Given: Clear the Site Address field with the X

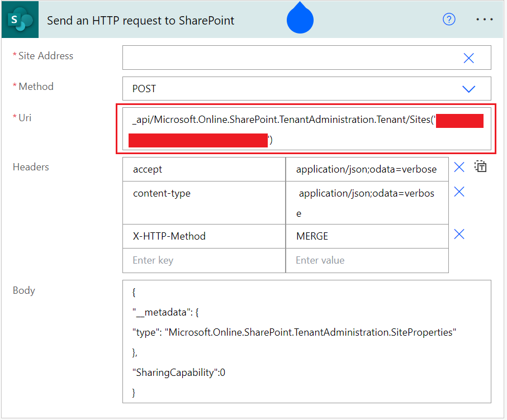Looking at the screenshot, I should click(468, 58).
